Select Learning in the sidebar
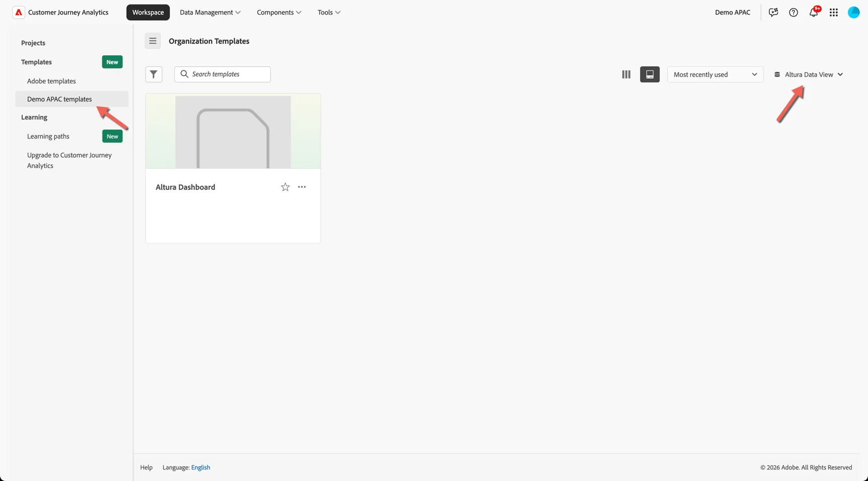868x481 pixels. click(34, 117)
